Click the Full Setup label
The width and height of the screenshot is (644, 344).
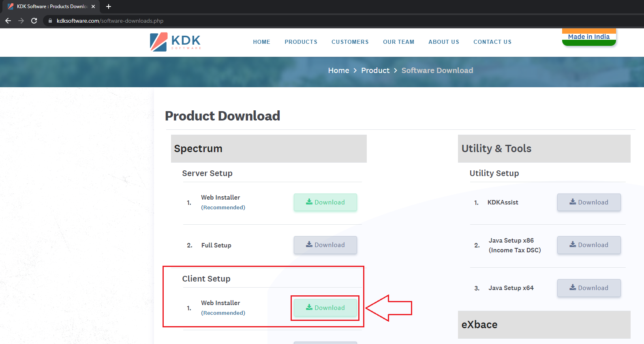click(216, 245)
